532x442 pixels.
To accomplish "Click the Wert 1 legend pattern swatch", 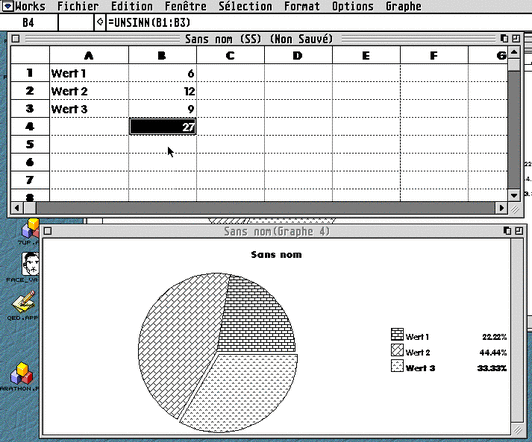I will [397, 334].
